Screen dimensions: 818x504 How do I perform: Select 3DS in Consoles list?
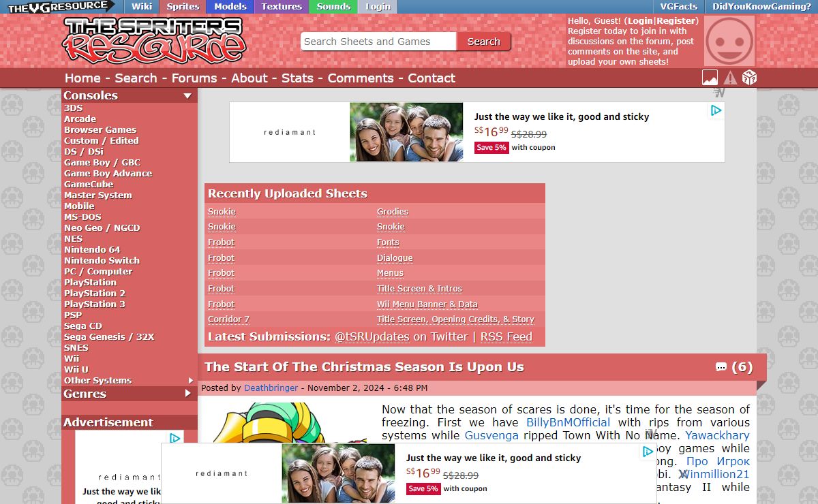[x=73, y=108]
